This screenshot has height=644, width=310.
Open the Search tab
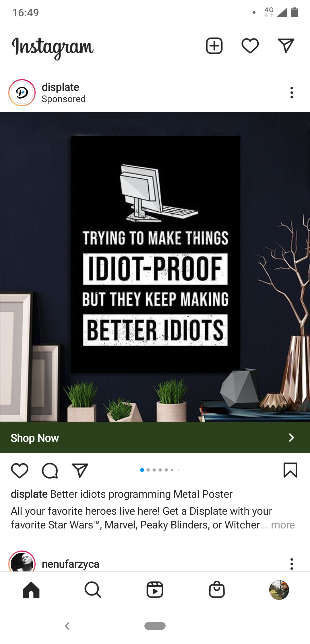(93, 590)
